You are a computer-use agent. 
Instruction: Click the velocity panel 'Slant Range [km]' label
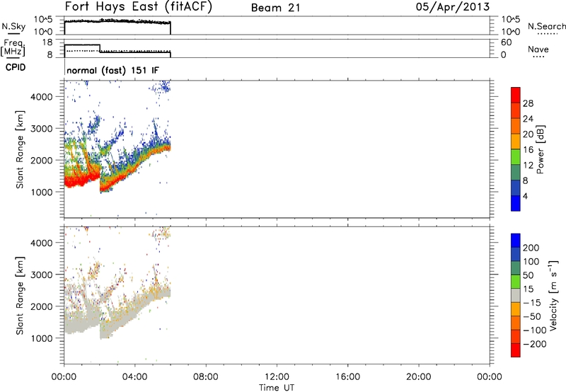pyautogui.click(x=20, y=296)
